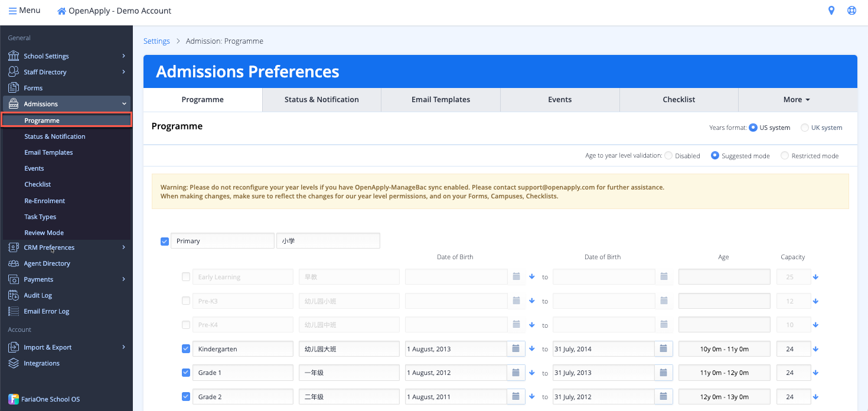The width and height of the screenshot is (868, 411).
Task: Uncheck the Grade 1 checkbox
Action: pyautogui.click(x=186, y=373)
